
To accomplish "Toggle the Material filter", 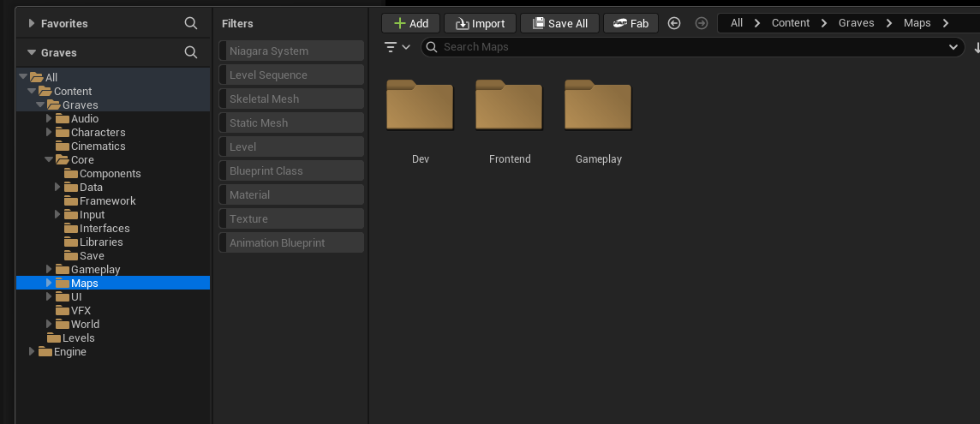I will pyautogui.click(x=291, y=194).
